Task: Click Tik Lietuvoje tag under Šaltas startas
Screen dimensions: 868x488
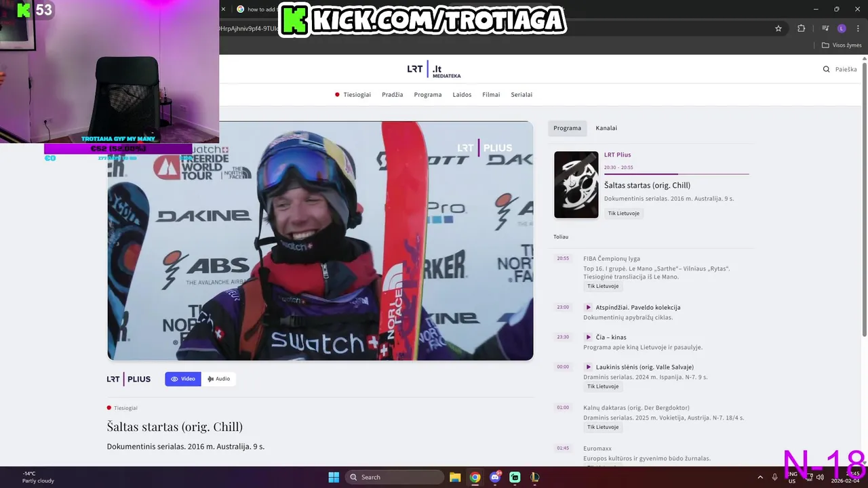Action: [x=623, y=213]
